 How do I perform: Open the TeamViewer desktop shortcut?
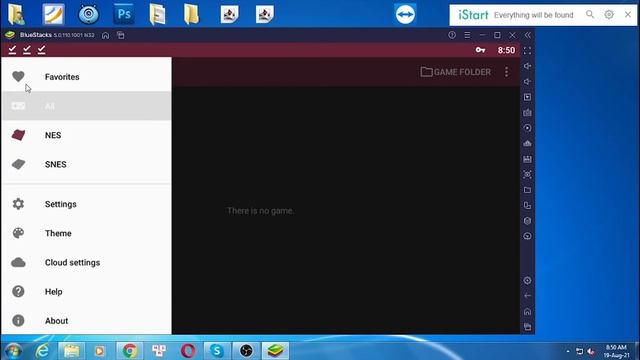405,14
